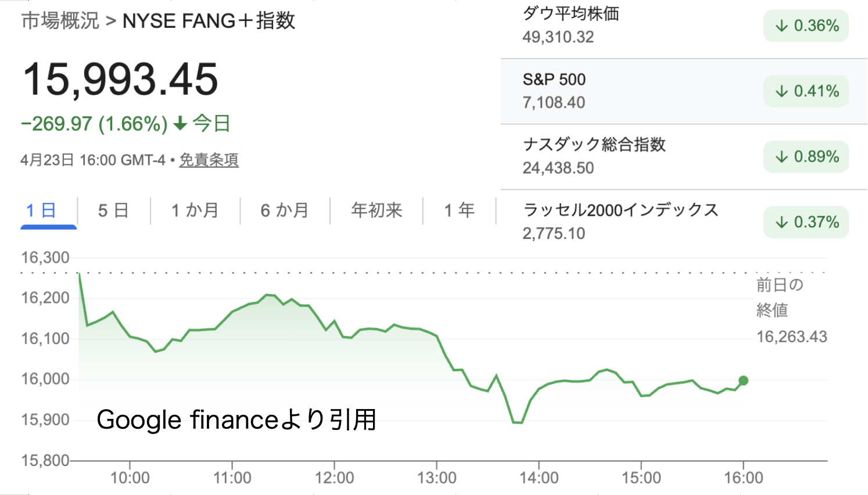Viewport: 868px width, 495px height.
Task: Click the 市場概況 breadcrumb link
Action: click(x=60, y=21)
